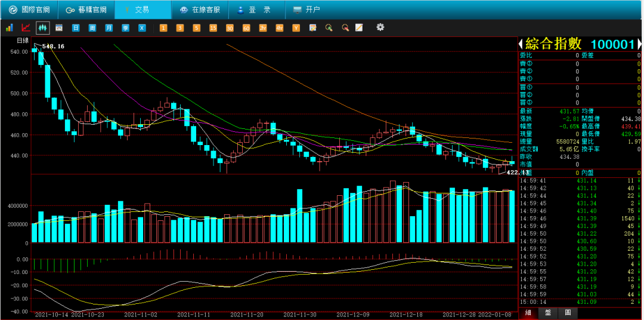Click the blue X period button
The image size is (644, 320).
[x=142, y=28]
